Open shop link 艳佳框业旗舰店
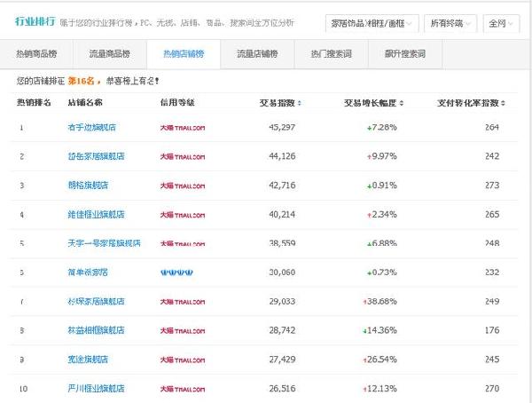 point(96,215)
